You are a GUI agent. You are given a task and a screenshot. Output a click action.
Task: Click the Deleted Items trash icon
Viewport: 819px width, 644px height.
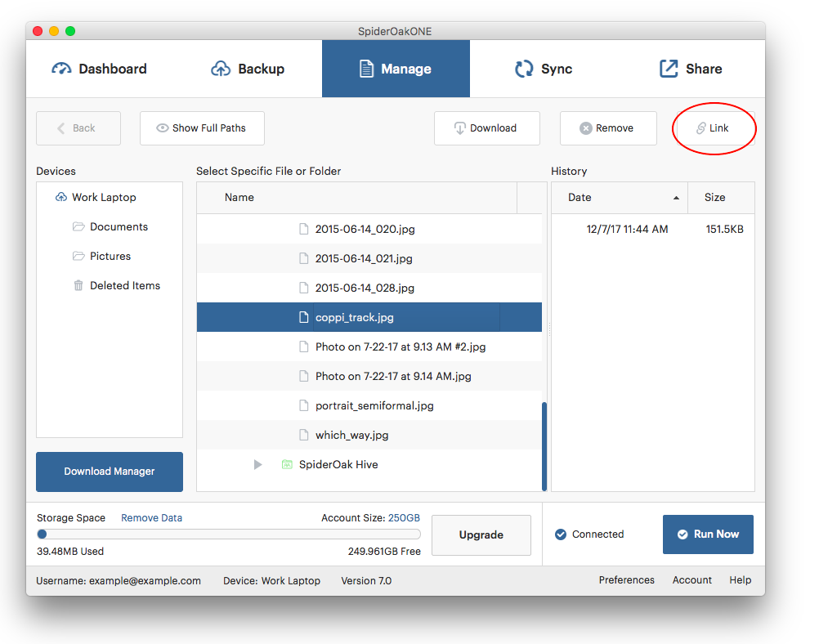[x=78, y=285]
